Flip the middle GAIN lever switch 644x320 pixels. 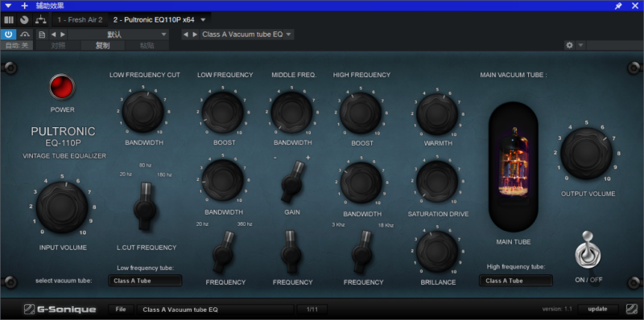[x=292, y=182]
